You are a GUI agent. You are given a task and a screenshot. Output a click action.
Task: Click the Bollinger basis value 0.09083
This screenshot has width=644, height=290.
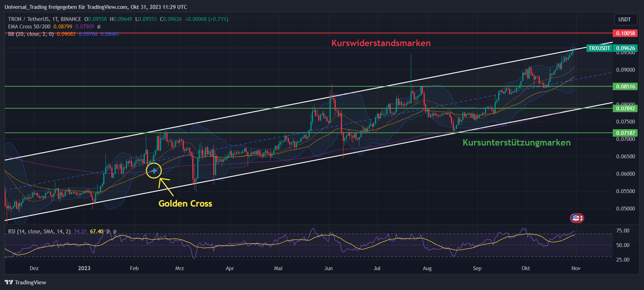click(x=66, y=34)
